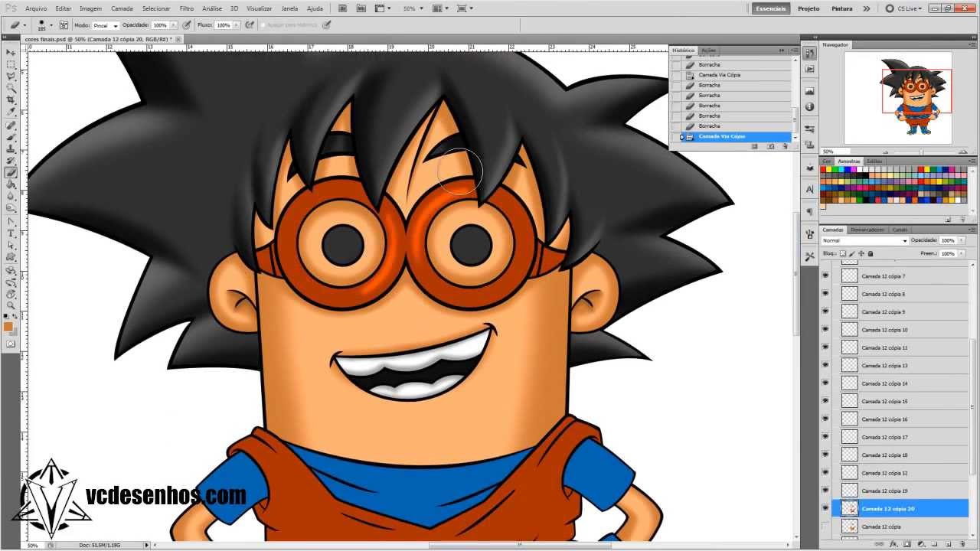The width and height of the screenshot is (980, 551).
Task: Create new document from current state
Action: click(755, 146)
